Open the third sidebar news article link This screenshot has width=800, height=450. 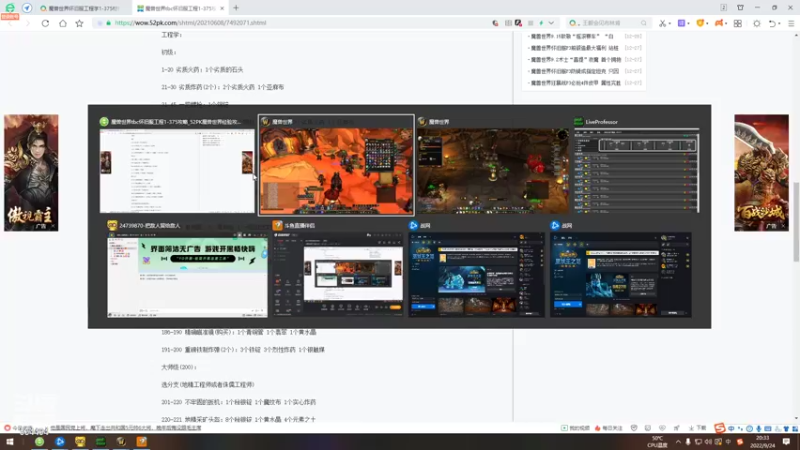576,60
